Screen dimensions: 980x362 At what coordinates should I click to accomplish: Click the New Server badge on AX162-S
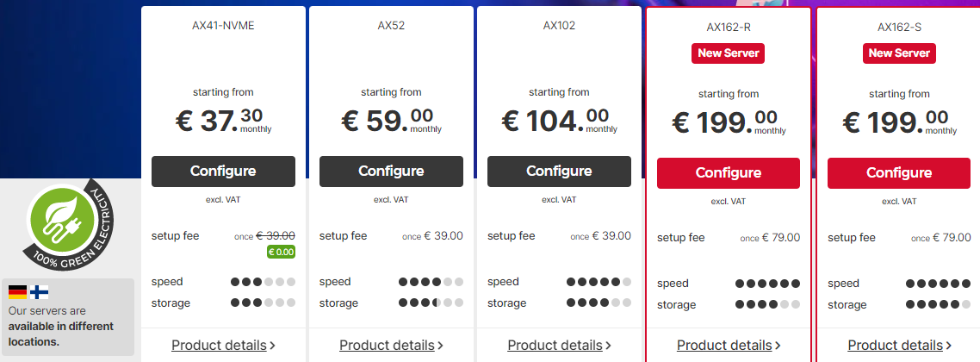coord(899,53)
